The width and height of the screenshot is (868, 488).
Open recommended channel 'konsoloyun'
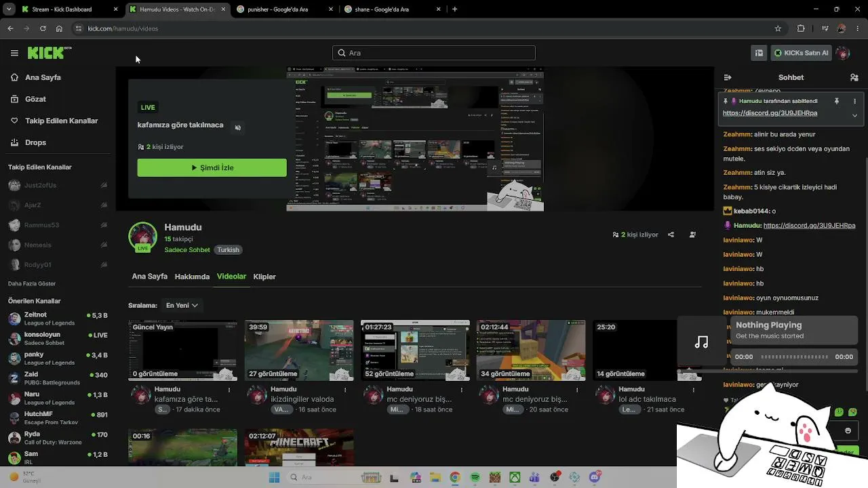click(x=58, y=339)
